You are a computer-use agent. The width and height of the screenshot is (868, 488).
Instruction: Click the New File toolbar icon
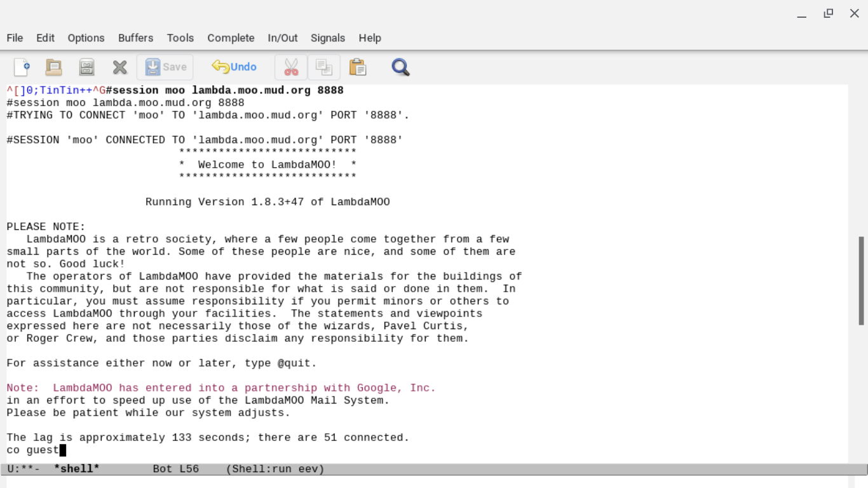tap(22, 67)
